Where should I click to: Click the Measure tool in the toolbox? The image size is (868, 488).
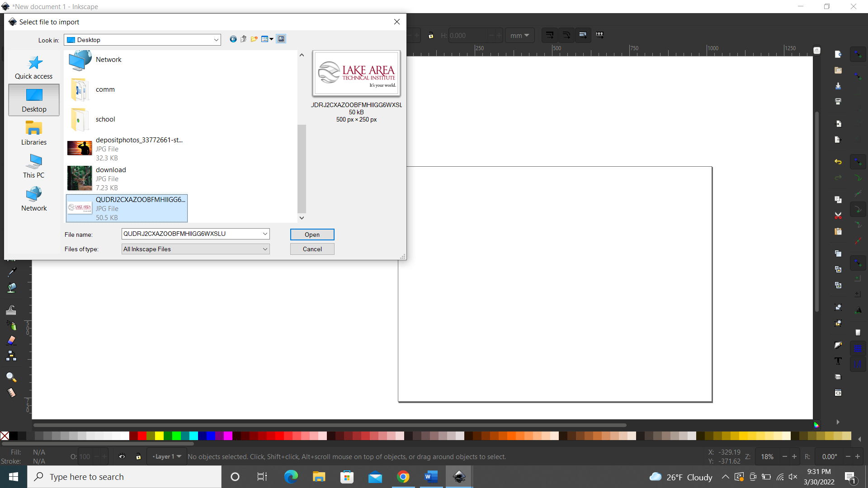(11, 393)
